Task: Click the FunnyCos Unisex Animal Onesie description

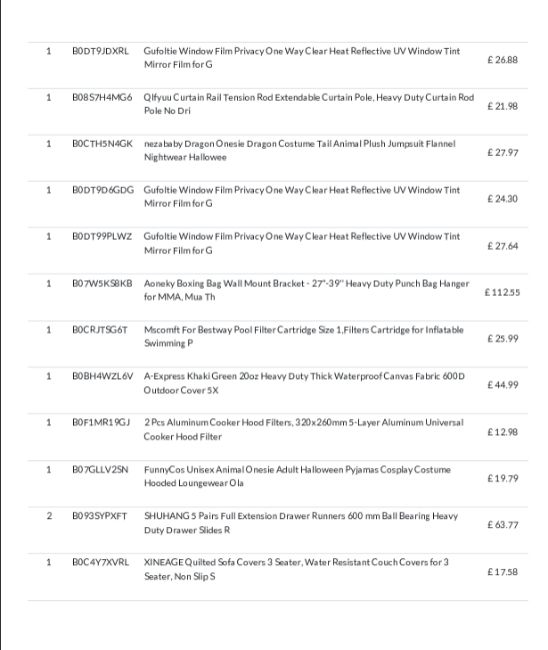Action: (x=297, y=476)
